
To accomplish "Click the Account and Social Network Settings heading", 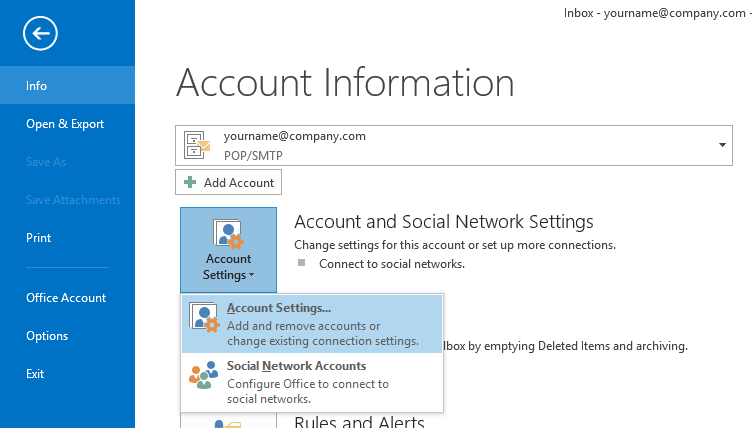I will (x=444, y=222).
